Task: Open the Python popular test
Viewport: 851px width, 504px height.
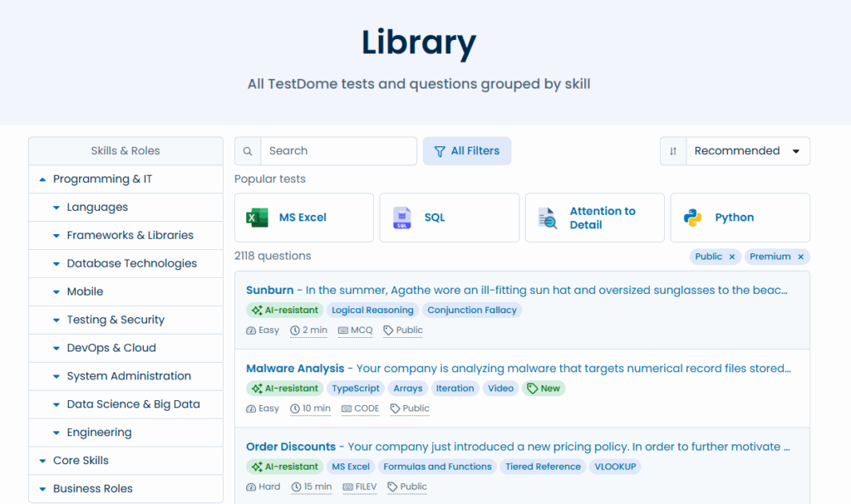Action: [x=740, y=218]
